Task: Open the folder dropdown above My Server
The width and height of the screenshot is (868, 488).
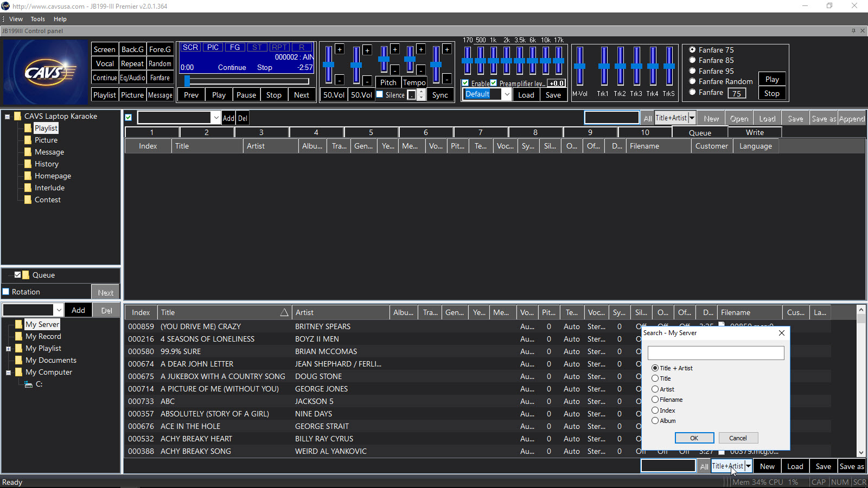Action: (x=59, y=310)
